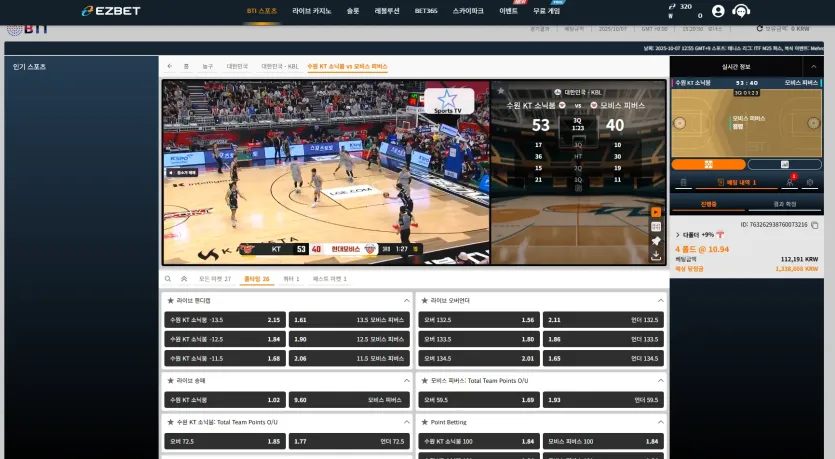Image resolution: width=835 pixels, height=459 pixels.
Task: Bet 언더 72.5 at 1.77
Action: pyautogui.click(x=349, y=441)
